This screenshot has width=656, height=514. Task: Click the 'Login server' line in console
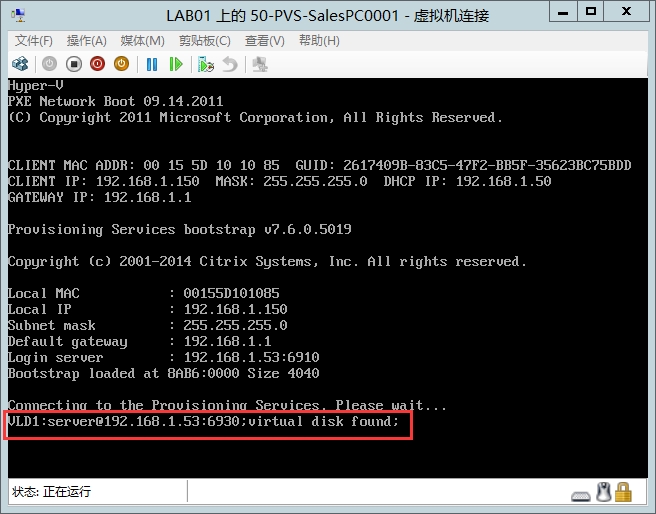pyautogui.click(x=164, y=357)
